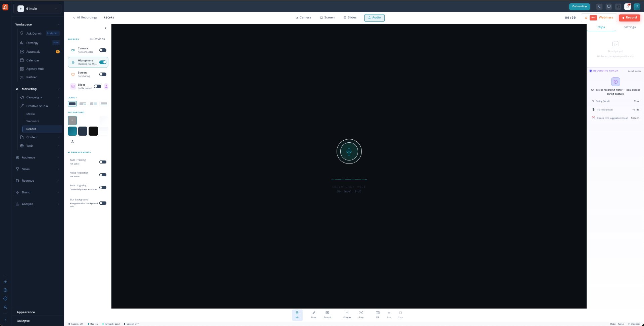644x326 pixels.
Task: Open the 61main workspace switcher dropdown
Action: pos(37,8)
